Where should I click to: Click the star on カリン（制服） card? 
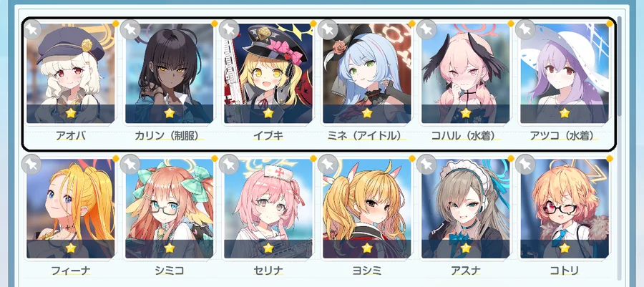coord(170,113)
